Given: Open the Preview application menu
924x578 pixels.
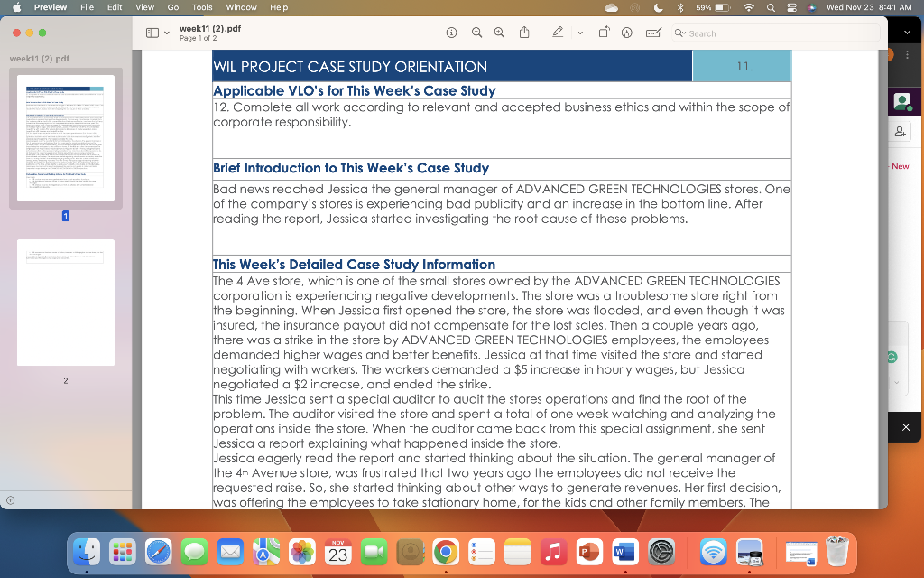Looking at the screenshot, I should (x=51, y=7).
